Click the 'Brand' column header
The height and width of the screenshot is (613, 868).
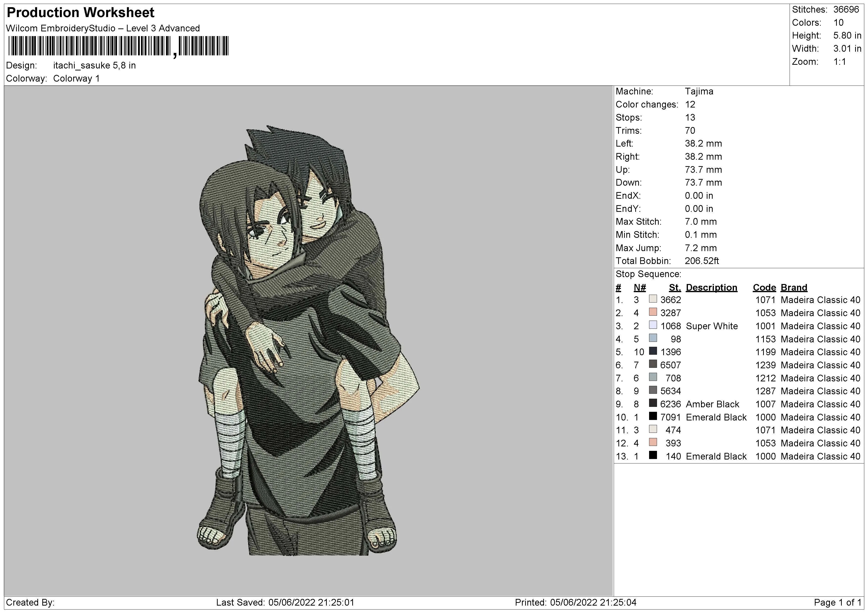[x=794, y=288]
